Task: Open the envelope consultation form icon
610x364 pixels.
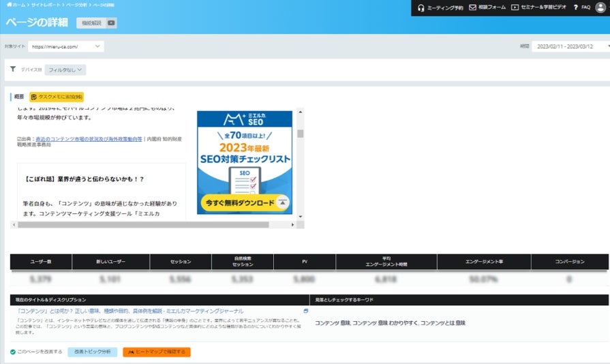Action: (472, 7)
